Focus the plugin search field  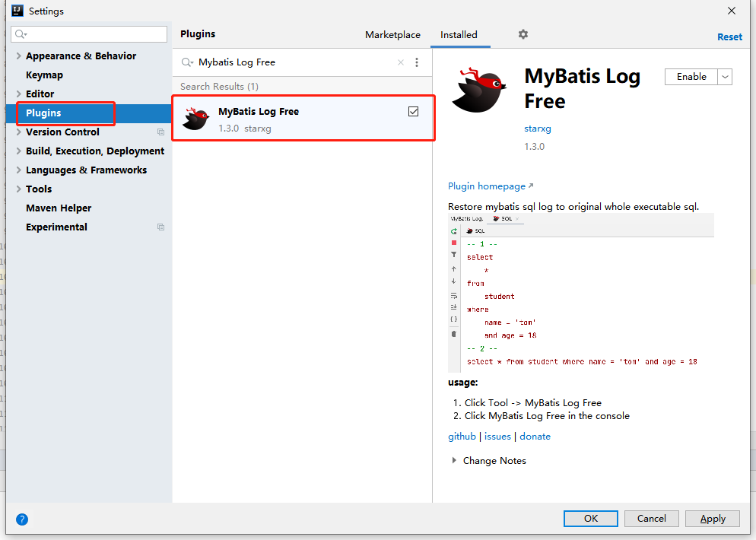tap(295, 62)
